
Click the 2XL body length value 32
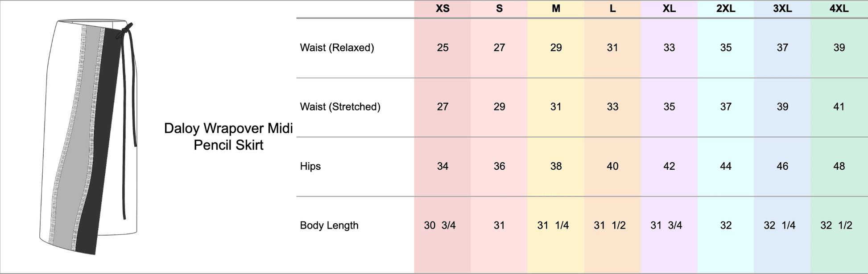pos(726,225)
